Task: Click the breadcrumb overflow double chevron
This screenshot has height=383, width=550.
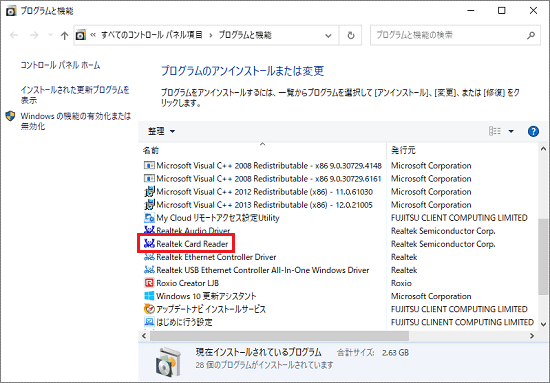Action: (93, 35)
